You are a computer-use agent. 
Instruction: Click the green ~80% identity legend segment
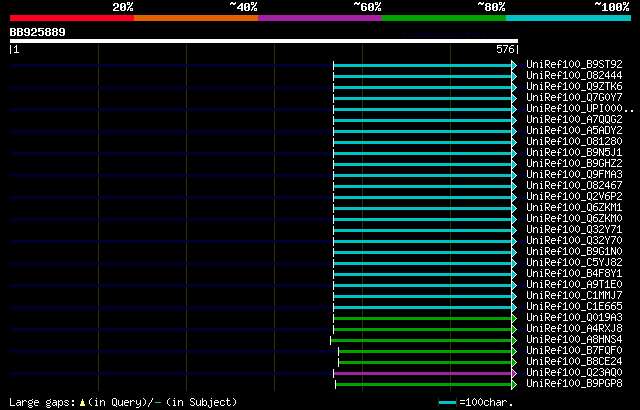pyautogui.click(x=444, y=18)
